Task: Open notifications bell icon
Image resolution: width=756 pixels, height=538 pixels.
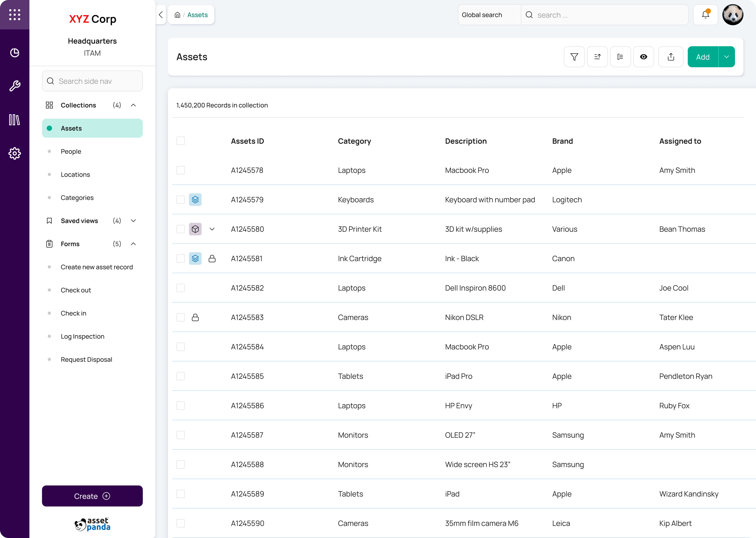Action: point(705,15)
